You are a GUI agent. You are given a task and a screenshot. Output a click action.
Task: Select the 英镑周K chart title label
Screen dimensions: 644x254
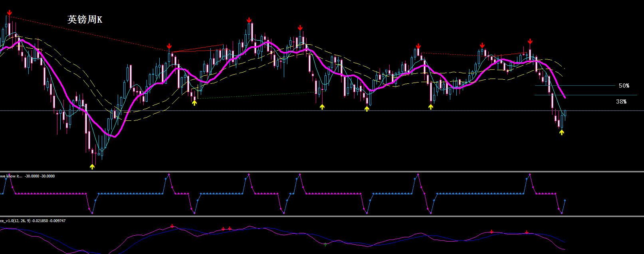[85, 20]
